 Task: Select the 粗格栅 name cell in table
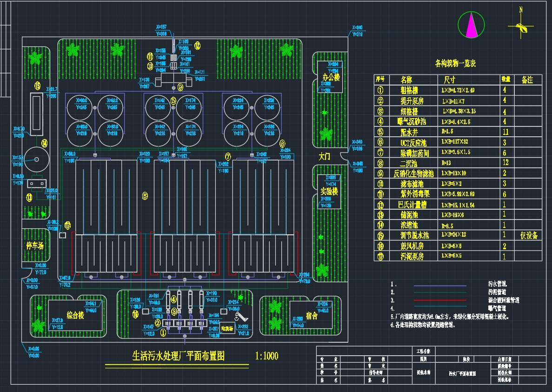(x=409, y=90)
